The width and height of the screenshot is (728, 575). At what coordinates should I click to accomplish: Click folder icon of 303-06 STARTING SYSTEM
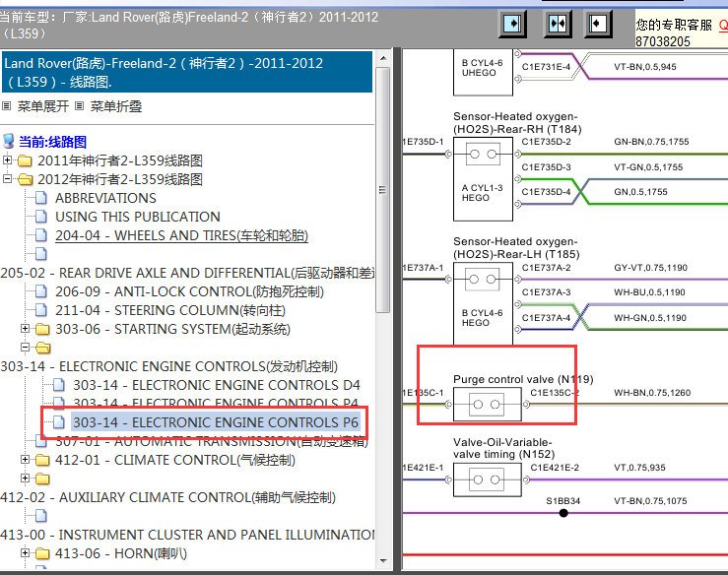point(42,329)
